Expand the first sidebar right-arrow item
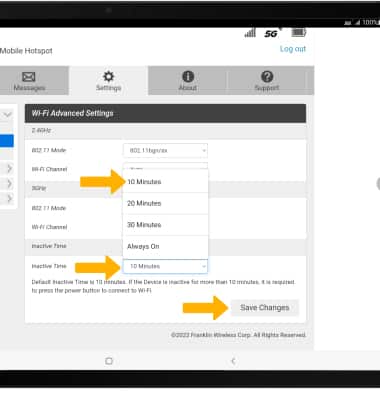Image resolution: width=380 pixels, height=400 pixels. point(9,169)
